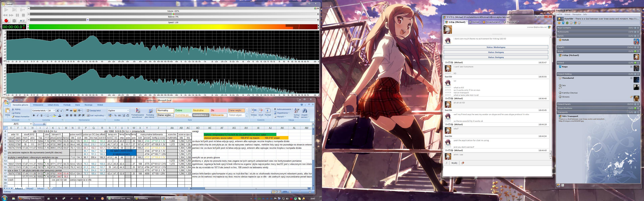Viewport: 644px width, 201px height.
Task: Toggle Shops/Auctions group green checkbox
Action: (635, 108)
